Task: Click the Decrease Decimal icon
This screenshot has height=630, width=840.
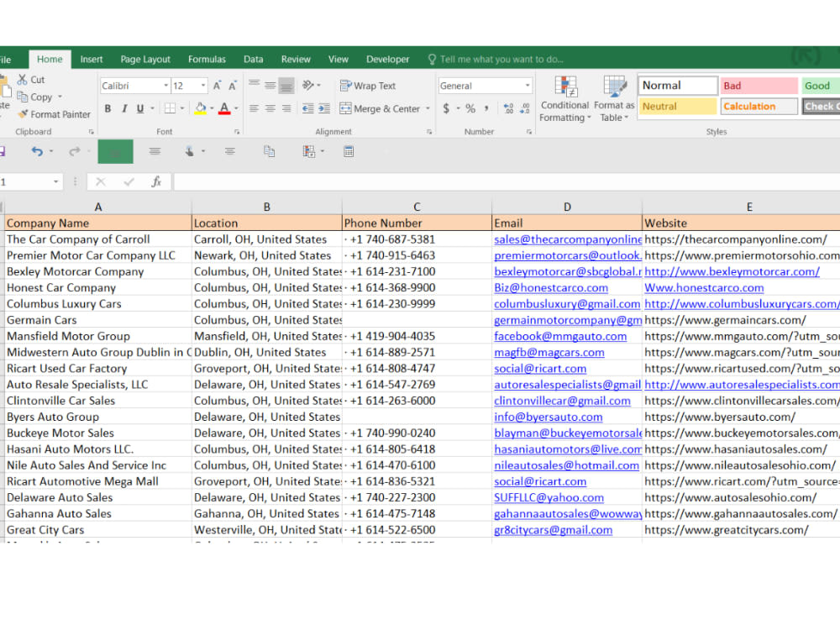Action: 525,108
